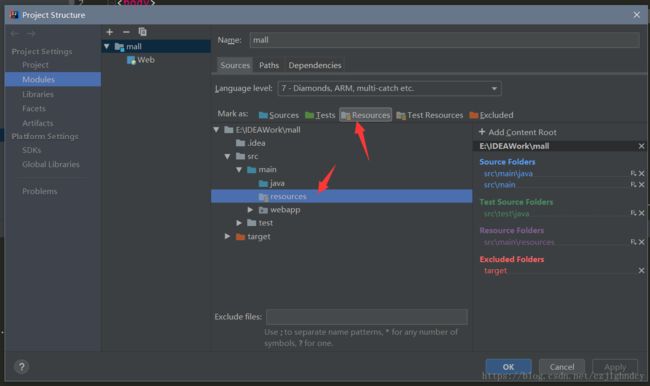Focus the module Name field
The width and height of the screenshot is (650, 386).
tap(445, 40)
